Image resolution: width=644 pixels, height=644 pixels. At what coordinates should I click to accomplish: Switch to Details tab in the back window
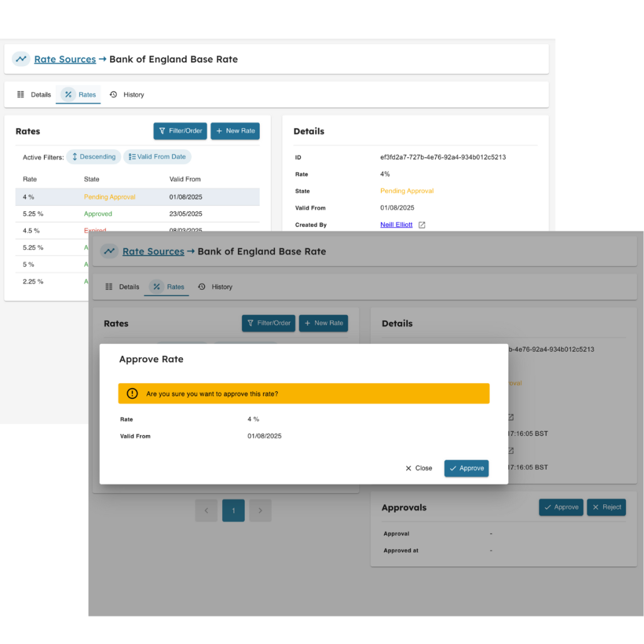34,94
